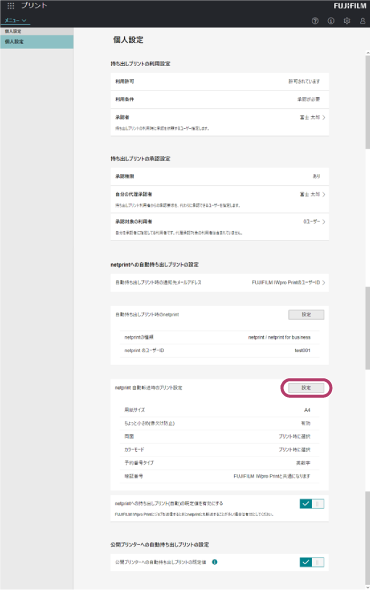Click the help question mark icon
The width and height of the screenshot is (370, 590).
point(315,21)
